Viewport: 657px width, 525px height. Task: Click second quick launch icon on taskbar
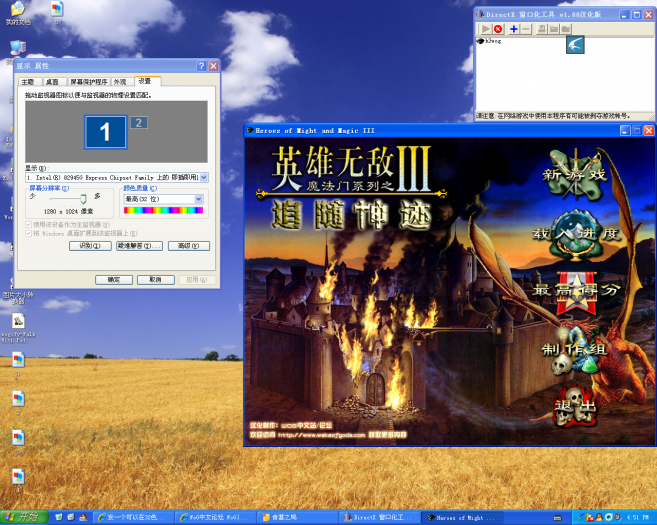pyautogui.click(x=71, y=517)
